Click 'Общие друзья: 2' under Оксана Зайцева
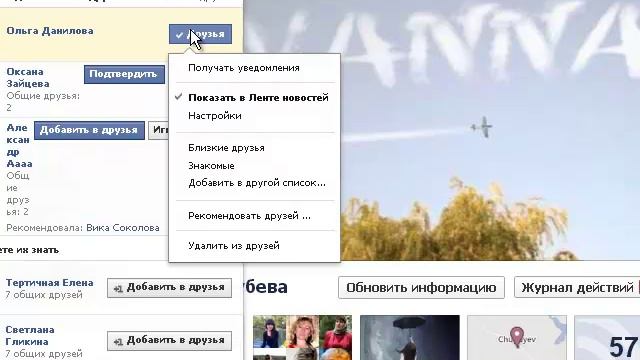This screenshot has width=640, height=360. click(43, 102)
